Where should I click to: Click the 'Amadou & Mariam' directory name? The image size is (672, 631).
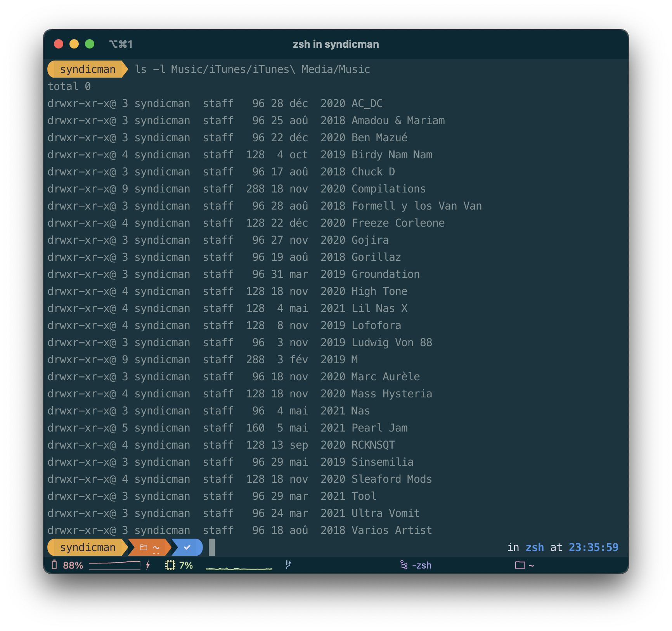(x=398, y=120)
